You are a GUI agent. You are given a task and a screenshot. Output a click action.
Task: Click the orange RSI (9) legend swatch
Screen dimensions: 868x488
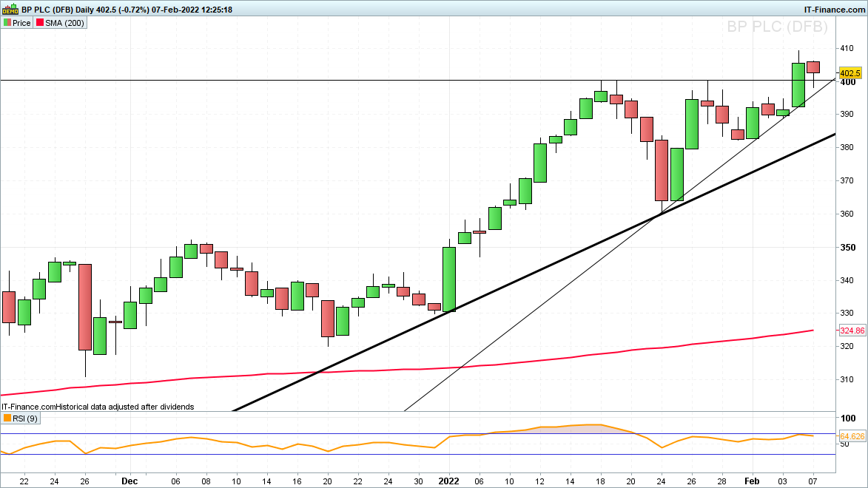point(7,418)
